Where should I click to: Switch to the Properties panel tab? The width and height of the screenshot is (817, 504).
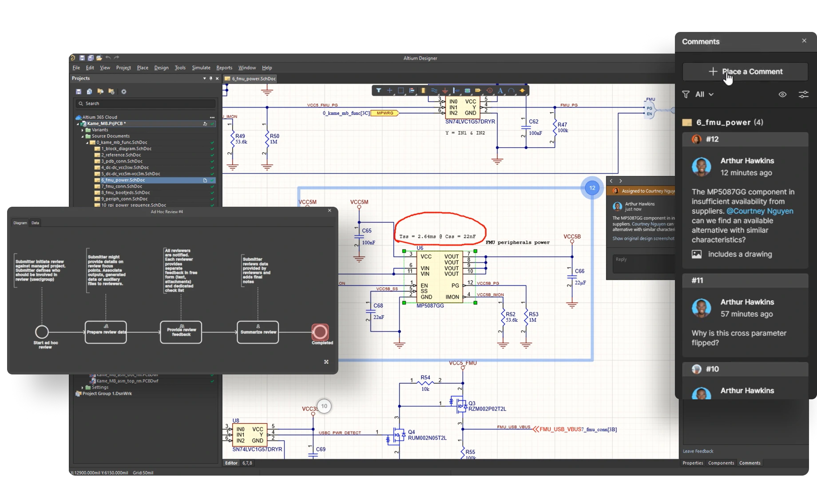click(x=693, y=463)
